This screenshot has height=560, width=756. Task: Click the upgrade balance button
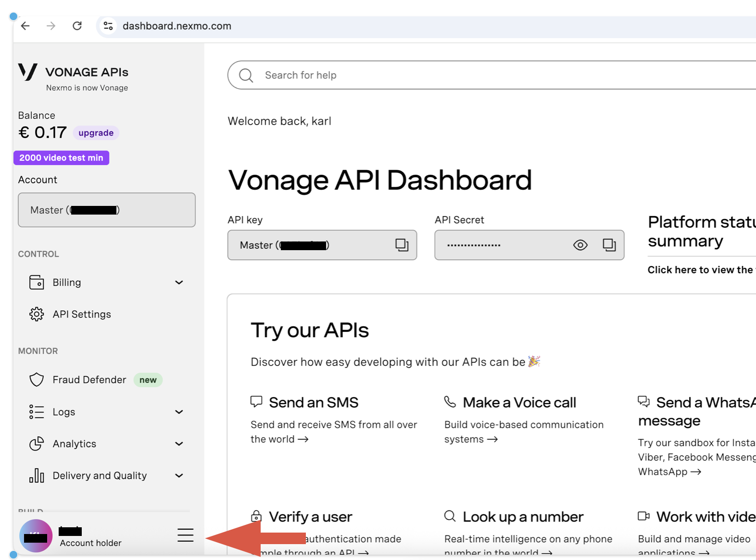[96, 133]
